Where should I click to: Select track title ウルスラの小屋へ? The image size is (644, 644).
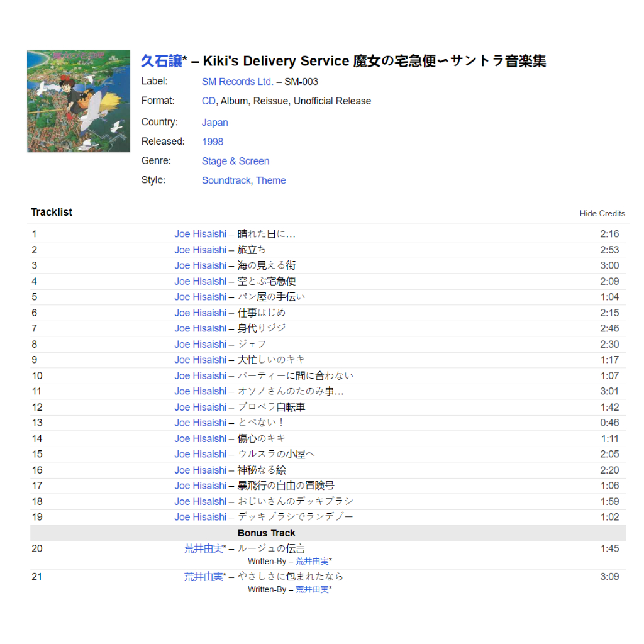tap(276, 454)
